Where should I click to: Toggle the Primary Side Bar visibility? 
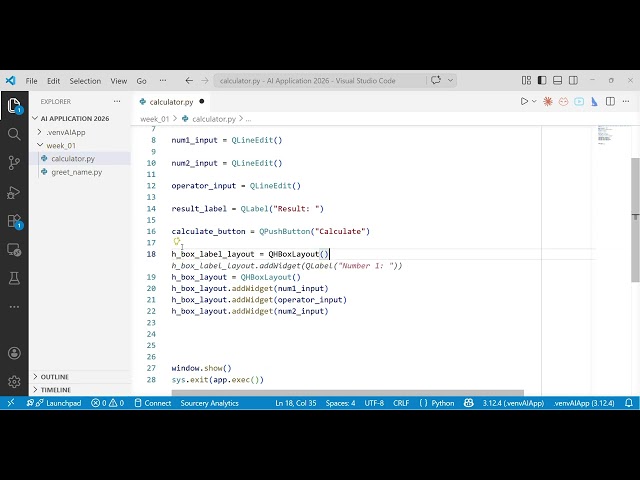(x=542, y=80)
